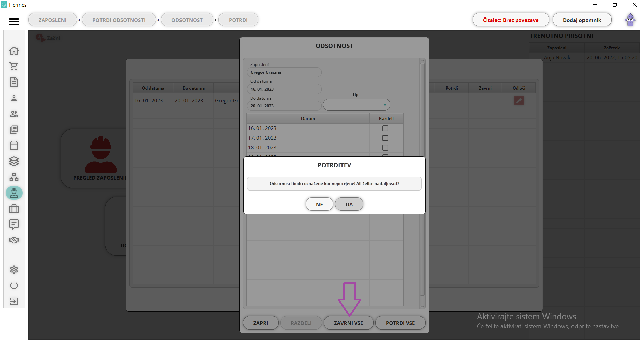644x346 pixels.
Task: Open the layers stack sidebar icon
Action: (x=14, y=161)
